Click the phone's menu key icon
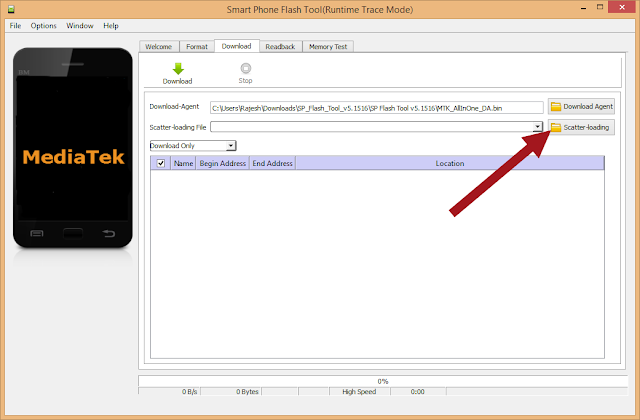The height and width of the screenshot is (420, 640). point(37,233)
